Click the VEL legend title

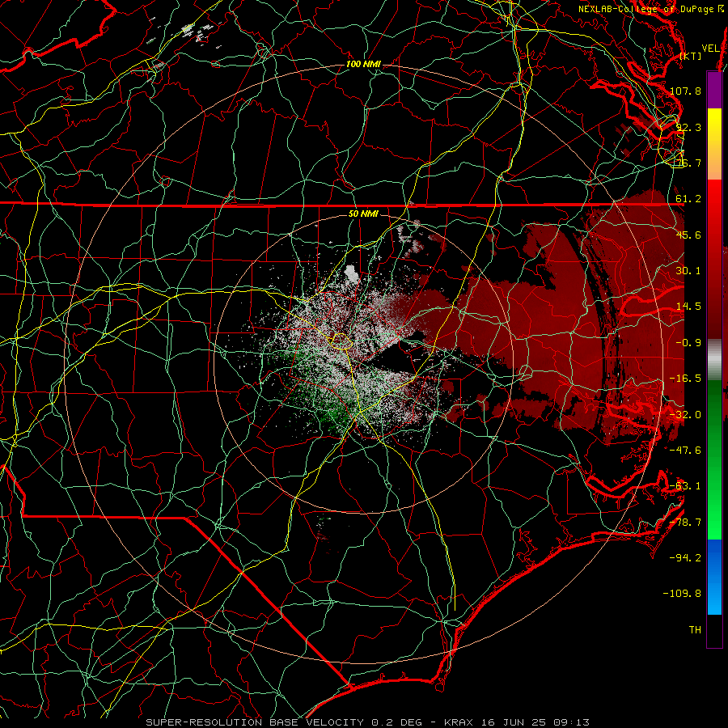coord(710,49)
